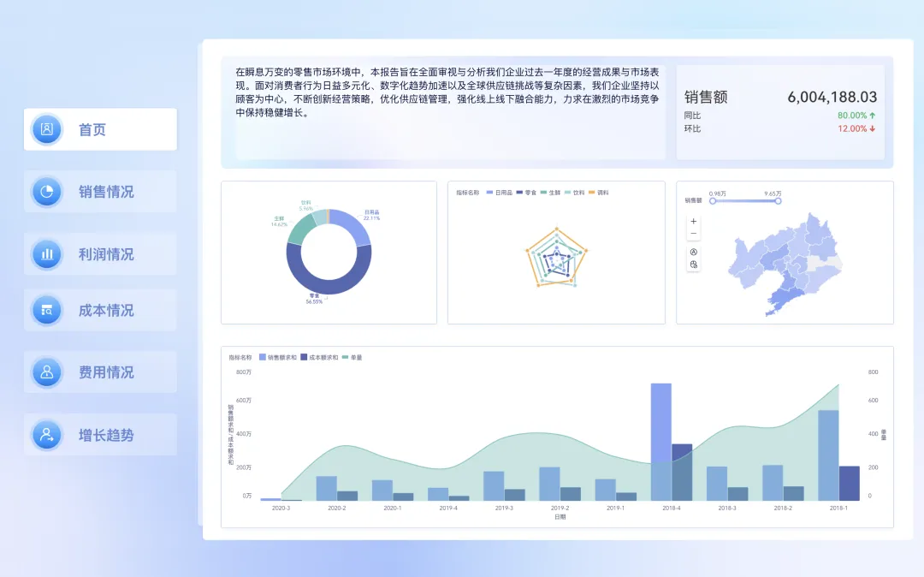Click the red down arrow beside 12.00%
924x577 pixels.
[872, 128]
